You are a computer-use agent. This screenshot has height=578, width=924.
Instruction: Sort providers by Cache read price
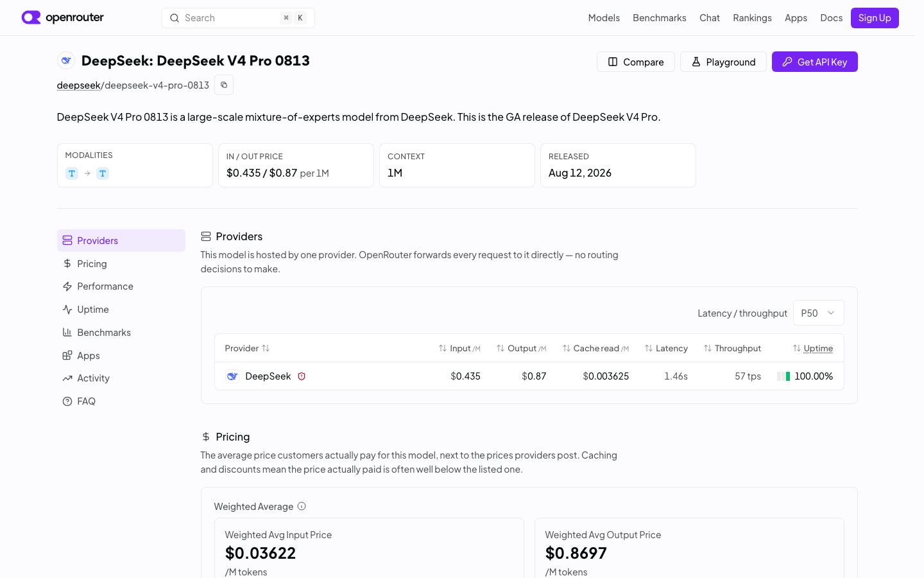coord(595,348)
